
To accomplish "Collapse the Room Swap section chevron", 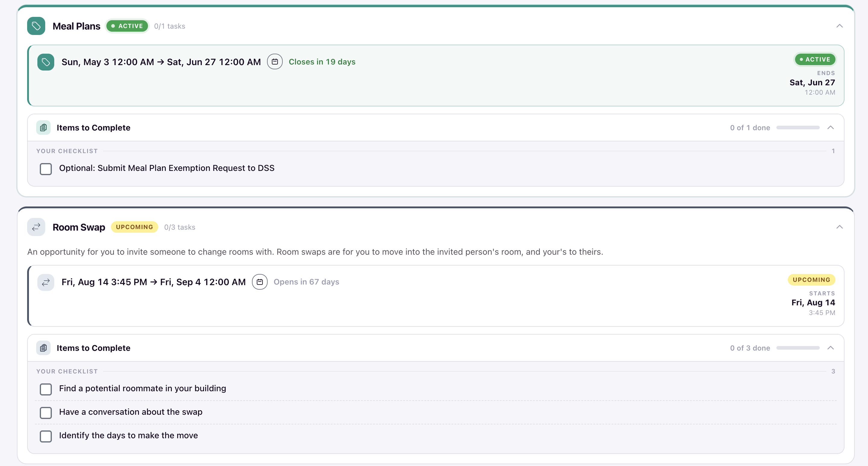I will (839, 227).
